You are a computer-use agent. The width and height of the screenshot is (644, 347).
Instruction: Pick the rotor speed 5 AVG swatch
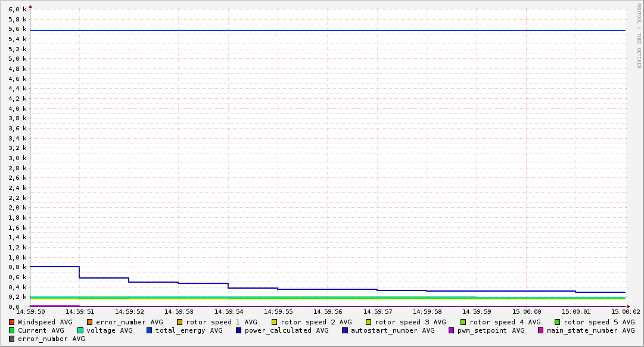point(558,322)
